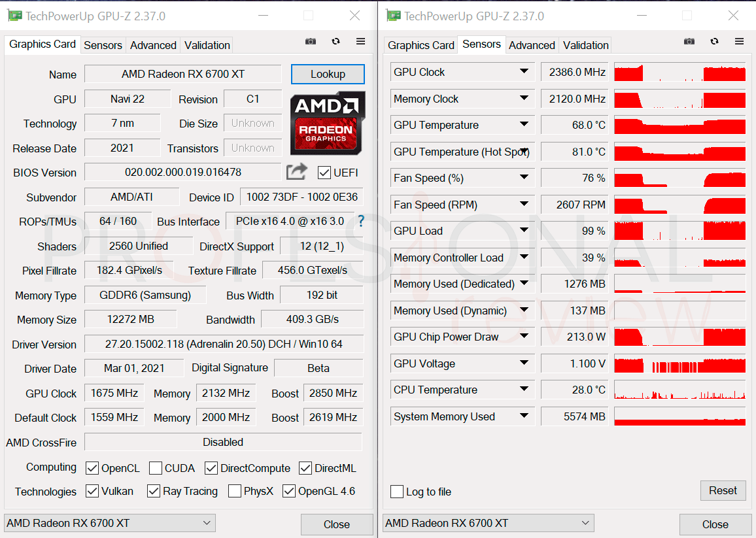The image size is (756, 538).
Task: Switch to Advanced tab in left window
Action: point(153,45)
